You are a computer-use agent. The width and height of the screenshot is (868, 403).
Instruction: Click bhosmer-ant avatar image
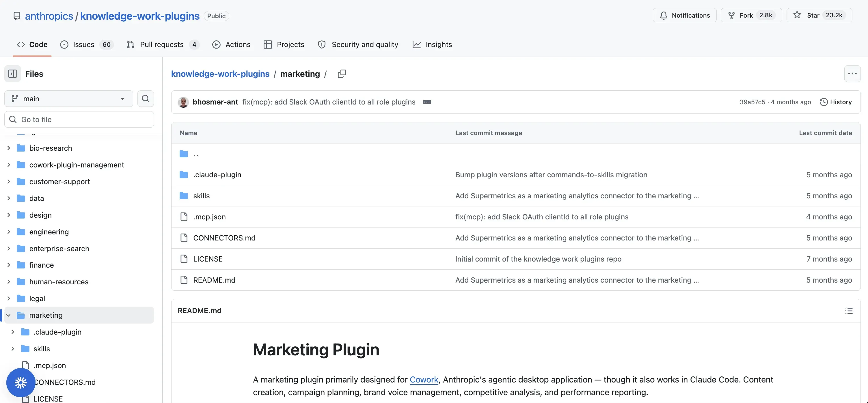[x=183, y=102]
